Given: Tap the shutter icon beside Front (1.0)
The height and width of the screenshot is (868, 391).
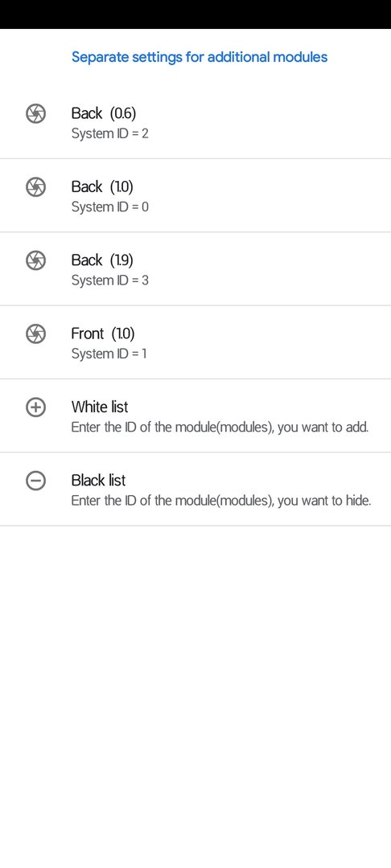Looking at the screenshot, I should pos(35,334).
